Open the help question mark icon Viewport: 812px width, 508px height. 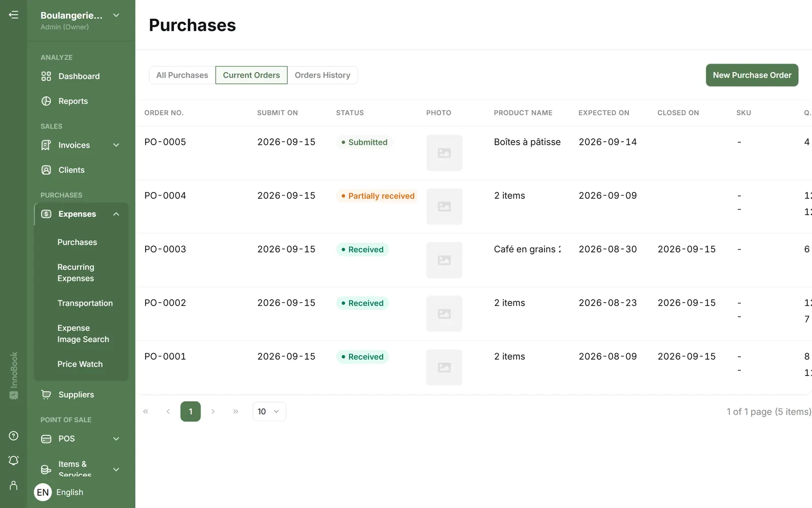click(x=14, y=436)
